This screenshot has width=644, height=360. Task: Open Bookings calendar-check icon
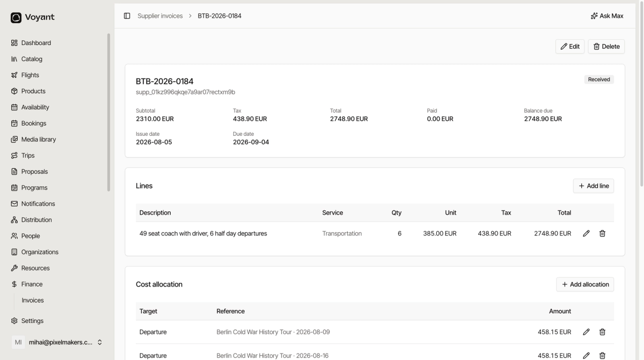(14, 123)
